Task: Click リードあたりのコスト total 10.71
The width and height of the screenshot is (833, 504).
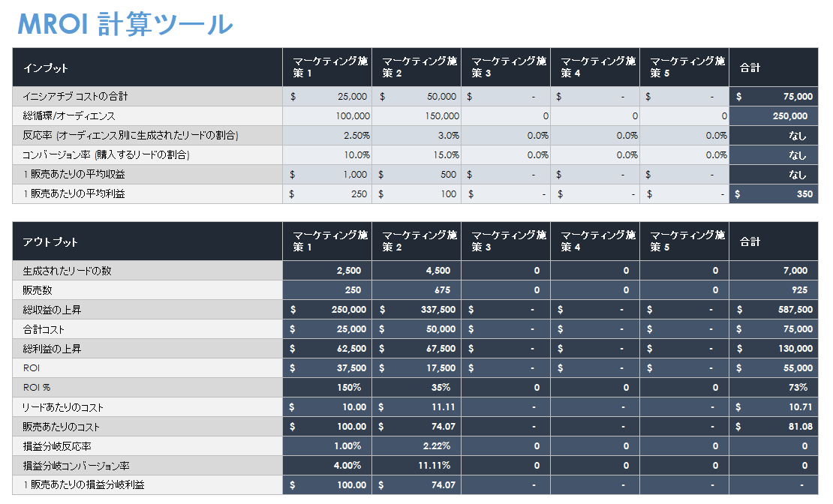Action: (x=774, y=407)
